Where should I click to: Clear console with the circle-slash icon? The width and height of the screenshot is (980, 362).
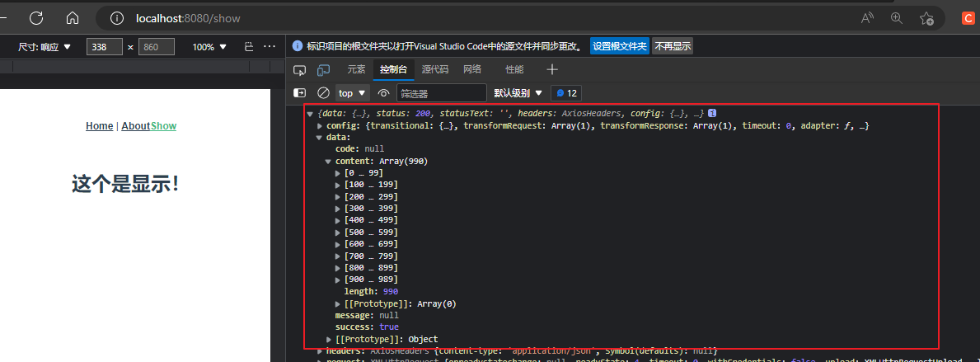(x=323, y=93)
